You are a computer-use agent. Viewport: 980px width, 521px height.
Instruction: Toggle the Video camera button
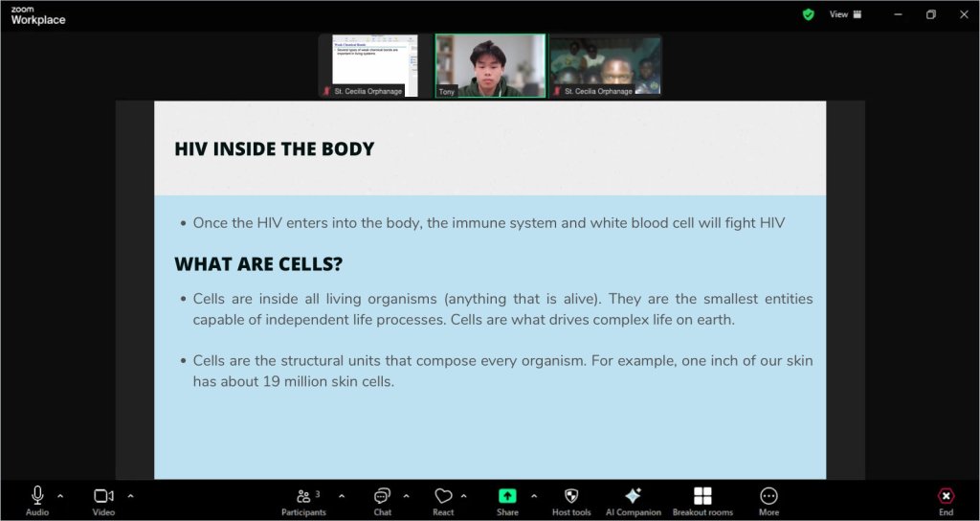coord(103,502)
